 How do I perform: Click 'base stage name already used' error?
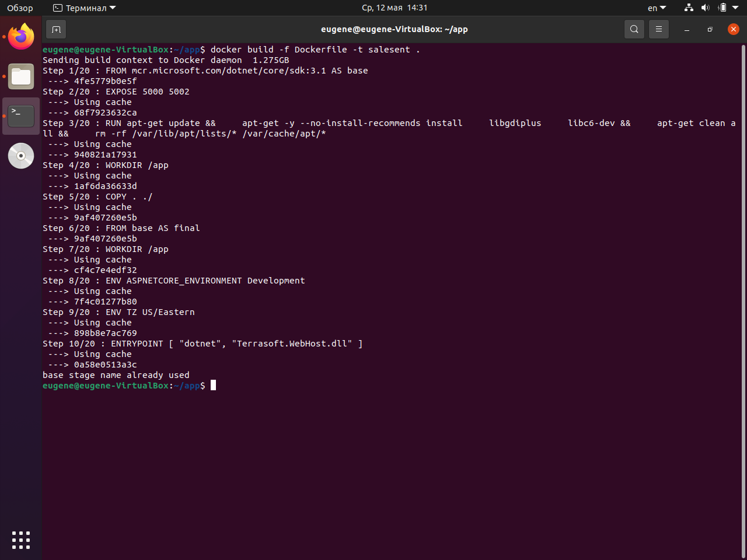point(116,375)
